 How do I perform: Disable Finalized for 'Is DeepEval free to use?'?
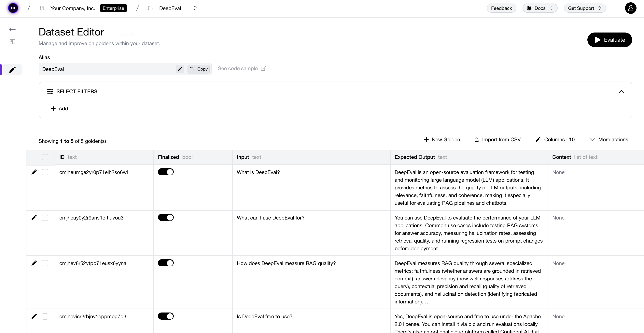[x=166, y=316]
